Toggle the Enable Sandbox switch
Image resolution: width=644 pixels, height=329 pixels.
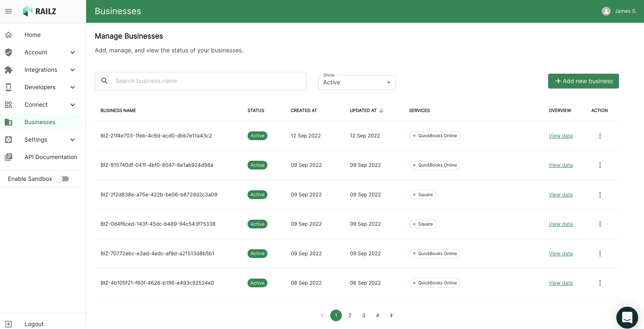63,179
